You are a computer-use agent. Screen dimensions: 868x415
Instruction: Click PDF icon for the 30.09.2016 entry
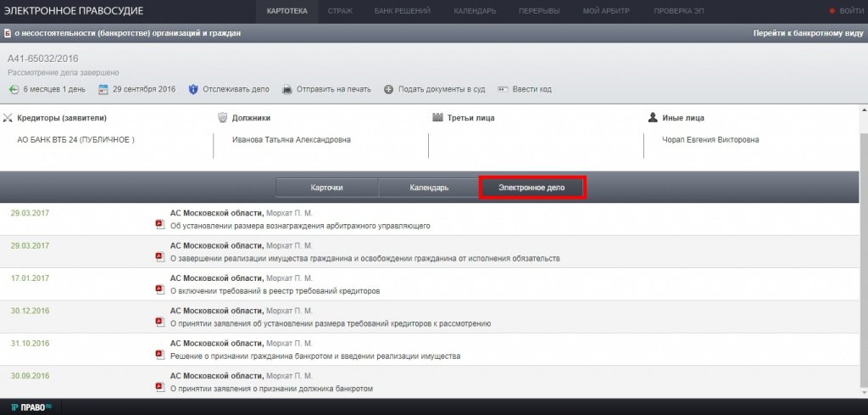(x=159, y=388)
